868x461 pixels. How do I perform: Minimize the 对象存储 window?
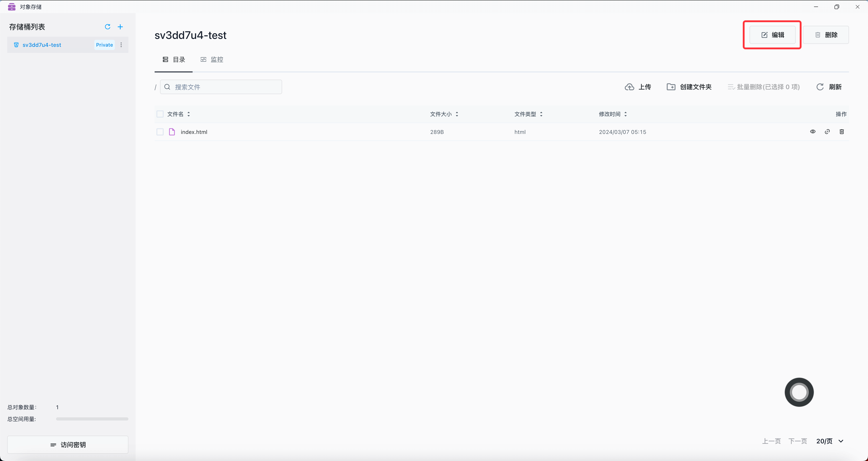pyautogui.click(x=816, y=7)
